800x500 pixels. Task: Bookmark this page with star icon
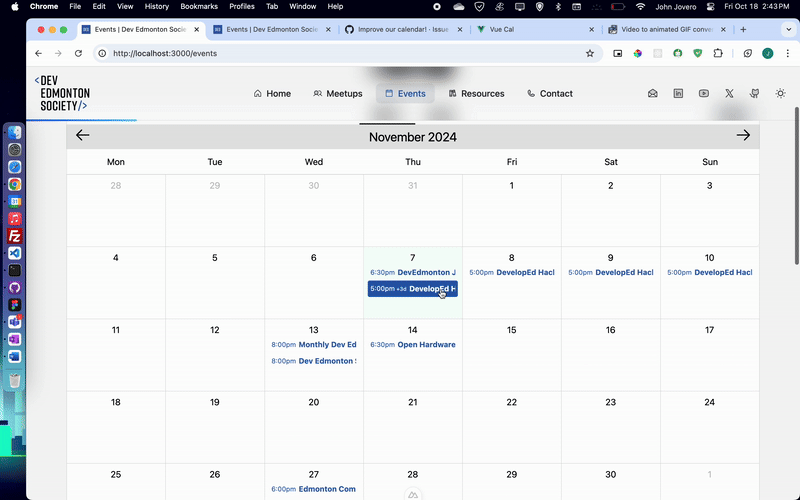coord(590,53)
